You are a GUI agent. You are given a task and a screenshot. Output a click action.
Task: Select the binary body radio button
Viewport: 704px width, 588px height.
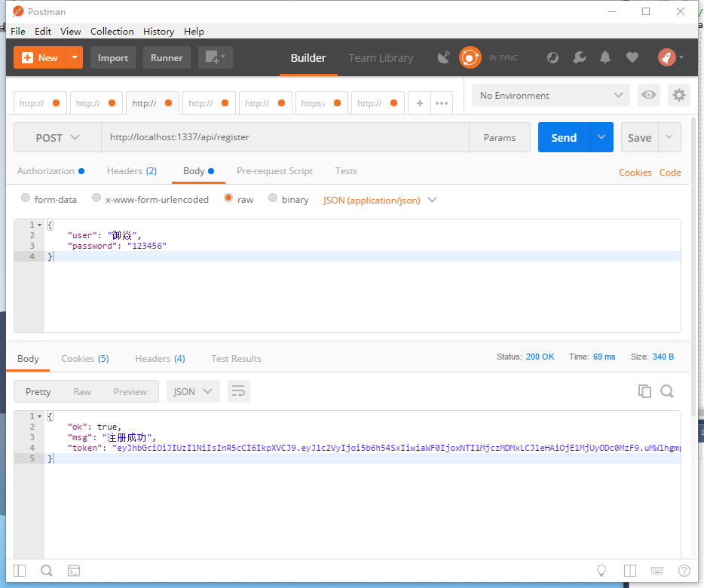point(273,198)
